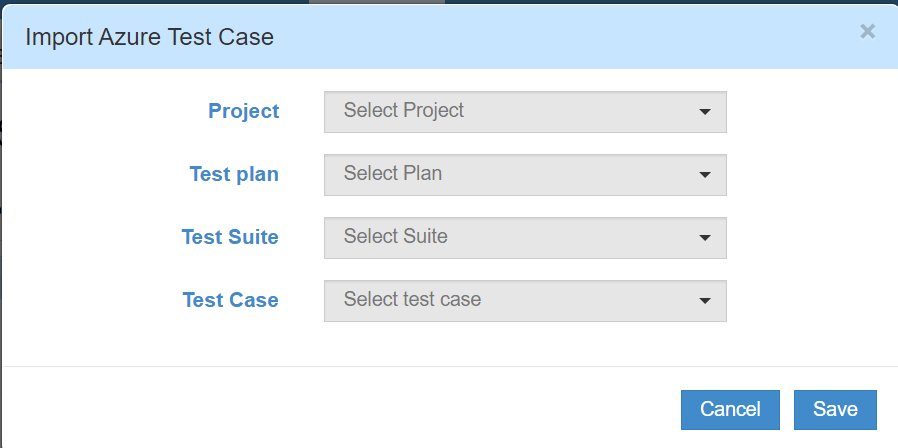Screen dimensions: 898x448
Task: Open the Test Suite dropdown
Action: tap(525, 238)
